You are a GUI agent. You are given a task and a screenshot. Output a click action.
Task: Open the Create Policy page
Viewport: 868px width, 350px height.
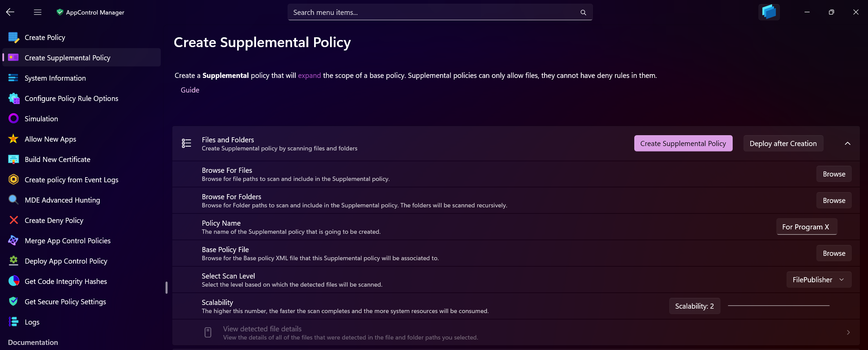tap(81, 37)
